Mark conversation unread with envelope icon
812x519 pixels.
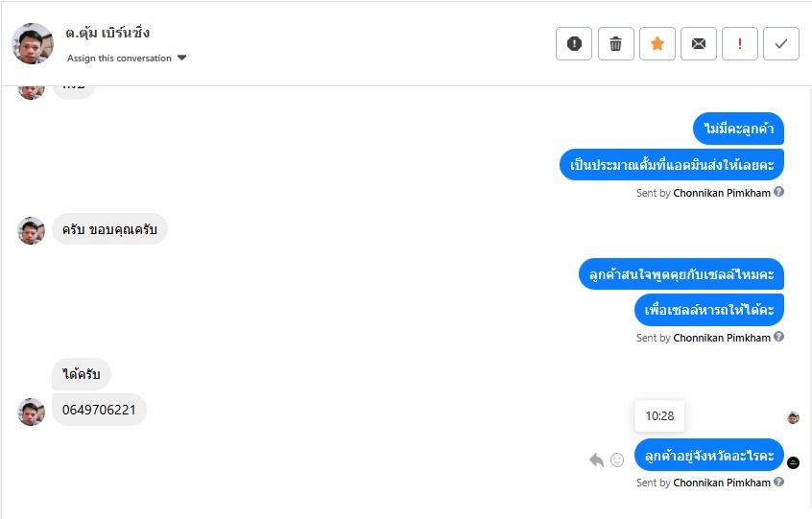coord(699,44)
